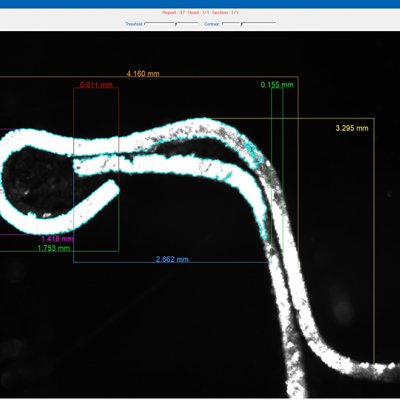
Task: Click the Threshold slider track's right end
Action: [197, 23]
